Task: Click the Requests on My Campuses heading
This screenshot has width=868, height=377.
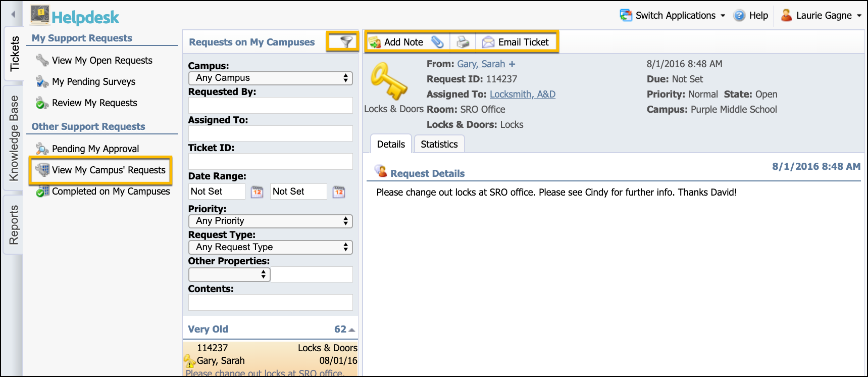Action: pyautogui.click(x=251, y=42)
